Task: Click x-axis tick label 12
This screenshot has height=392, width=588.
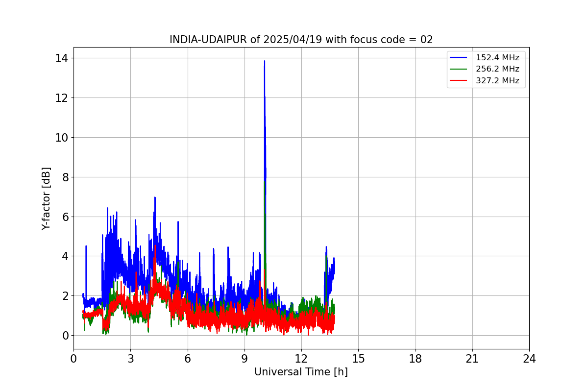Action: click(x=301, y=359)
